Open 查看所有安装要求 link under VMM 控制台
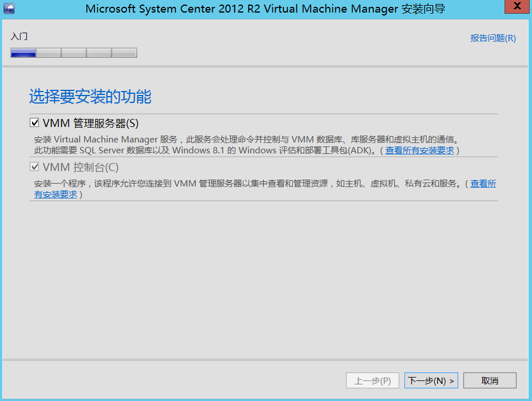 tap(483, 184)
